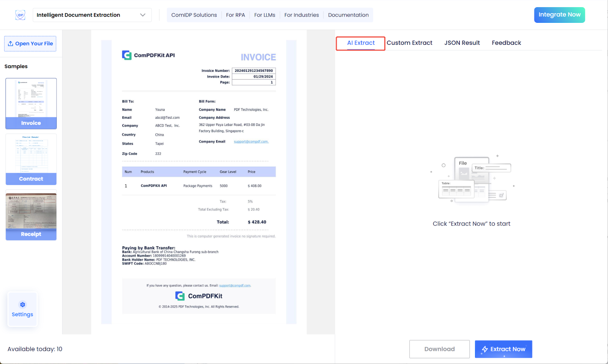Click the Gear Level column header
Viewport: 608px width, 364px height.
pos(228,172)
